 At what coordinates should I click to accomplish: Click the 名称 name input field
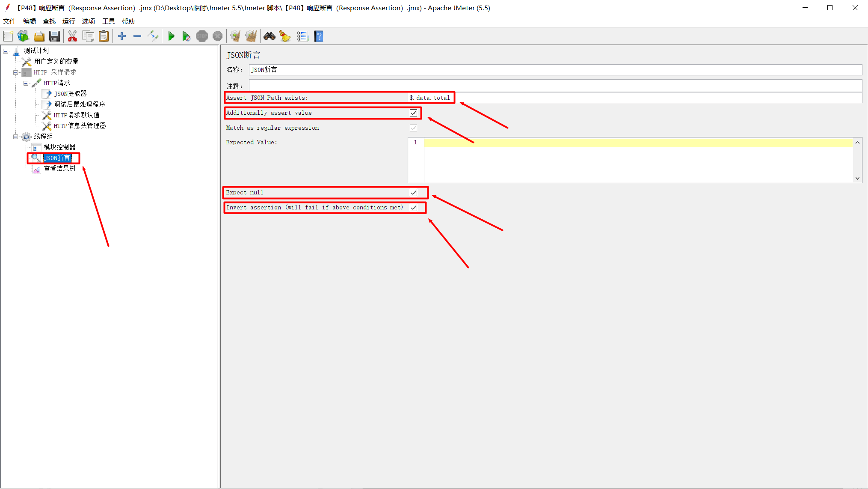(x=555, y=70)
